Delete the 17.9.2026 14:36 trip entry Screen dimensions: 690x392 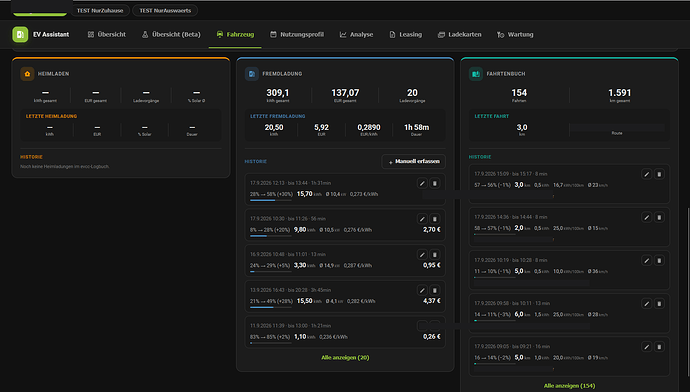pyautogui.click(x=659, y=217)
